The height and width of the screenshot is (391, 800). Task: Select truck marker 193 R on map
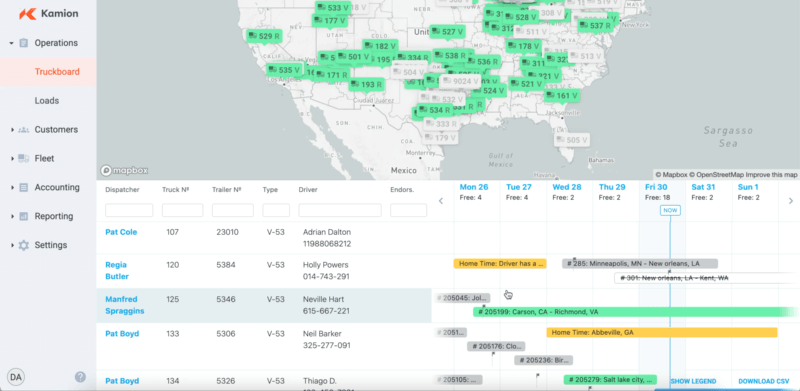(366, 85)
